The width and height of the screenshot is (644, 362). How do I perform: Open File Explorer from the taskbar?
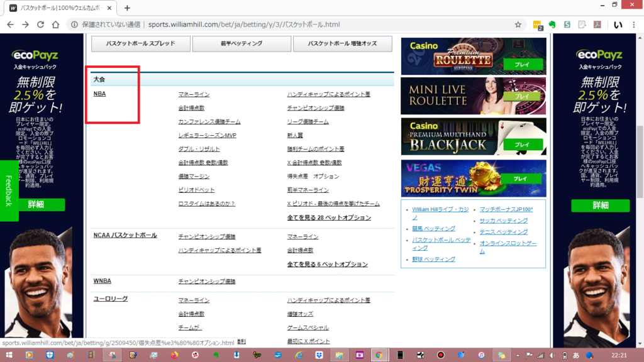(339, 355)
